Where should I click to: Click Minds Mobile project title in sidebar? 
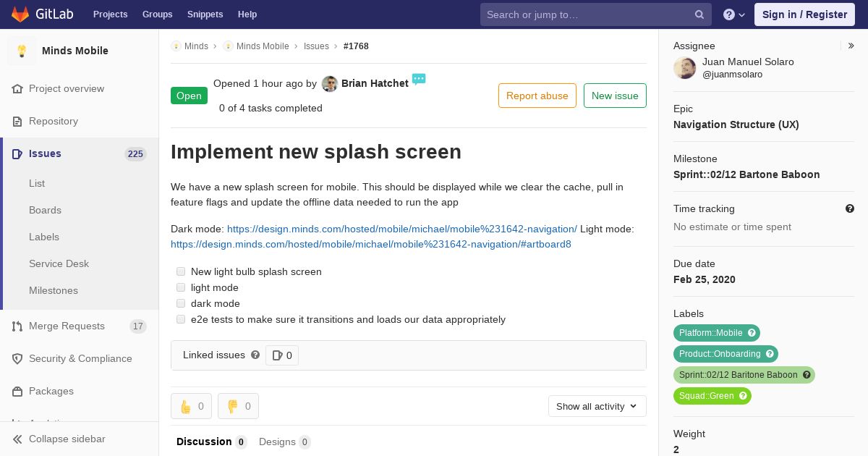[75, 51]
